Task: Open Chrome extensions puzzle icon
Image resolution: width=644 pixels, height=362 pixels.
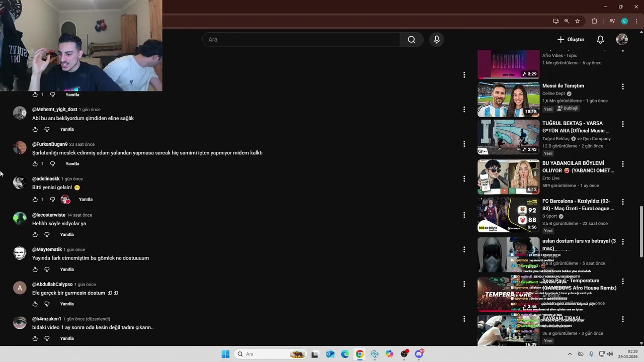Action: pyautogui.click(x=595, y=21)
